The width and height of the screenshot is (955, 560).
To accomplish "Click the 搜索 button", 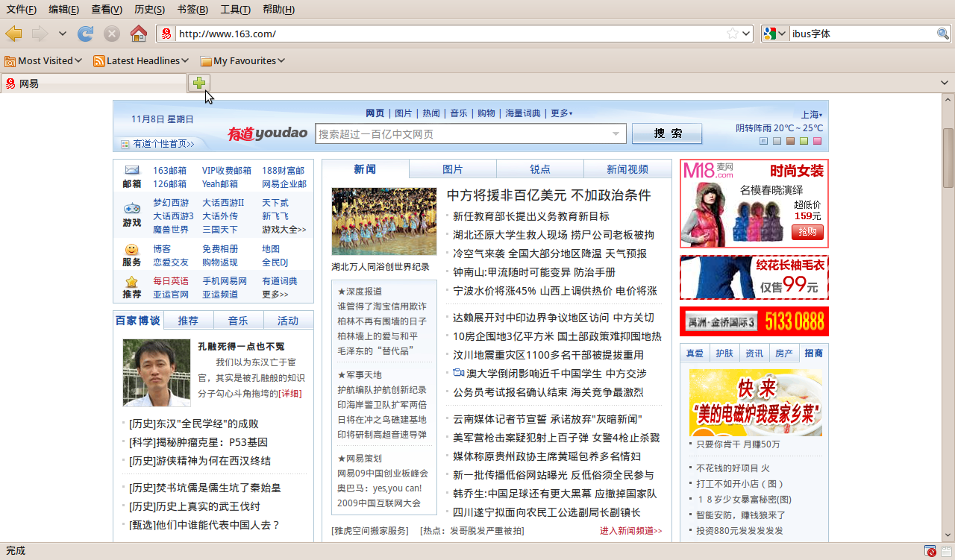I will click(667, 133).
